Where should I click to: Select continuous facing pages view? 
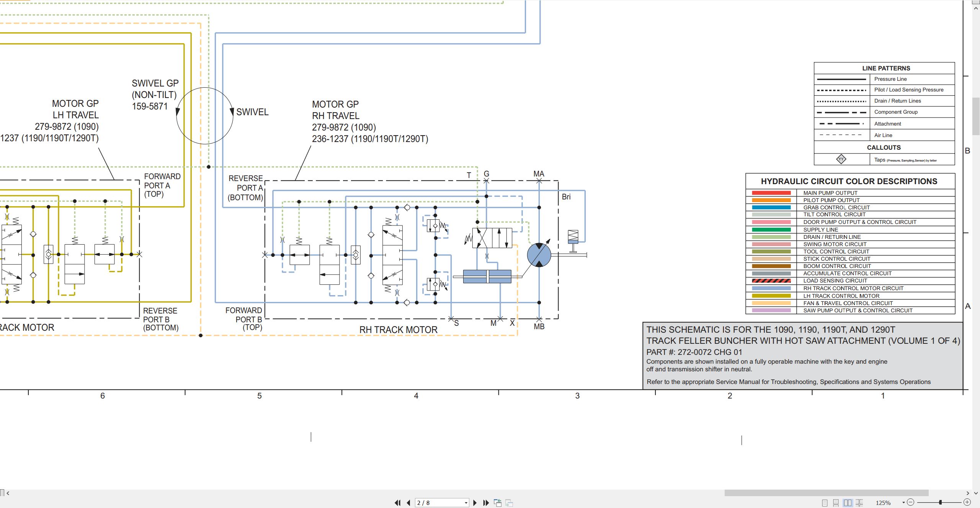859,503
